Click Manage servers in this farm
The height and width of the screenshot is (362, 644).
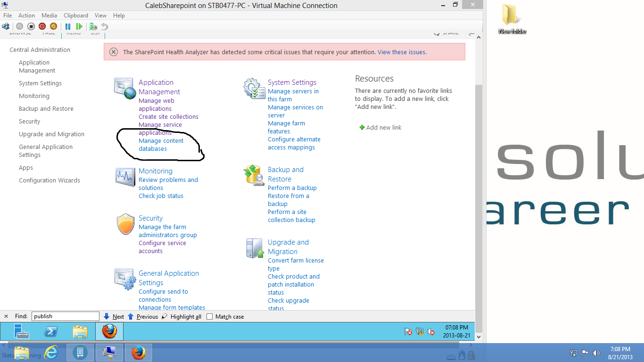coord(293,95)
